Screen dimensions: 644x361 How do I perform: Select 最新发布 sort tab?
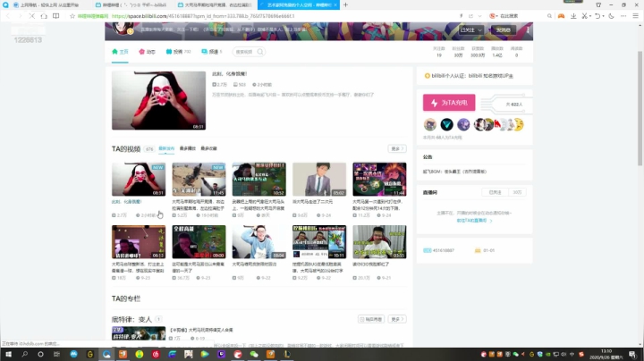point(166,148)
